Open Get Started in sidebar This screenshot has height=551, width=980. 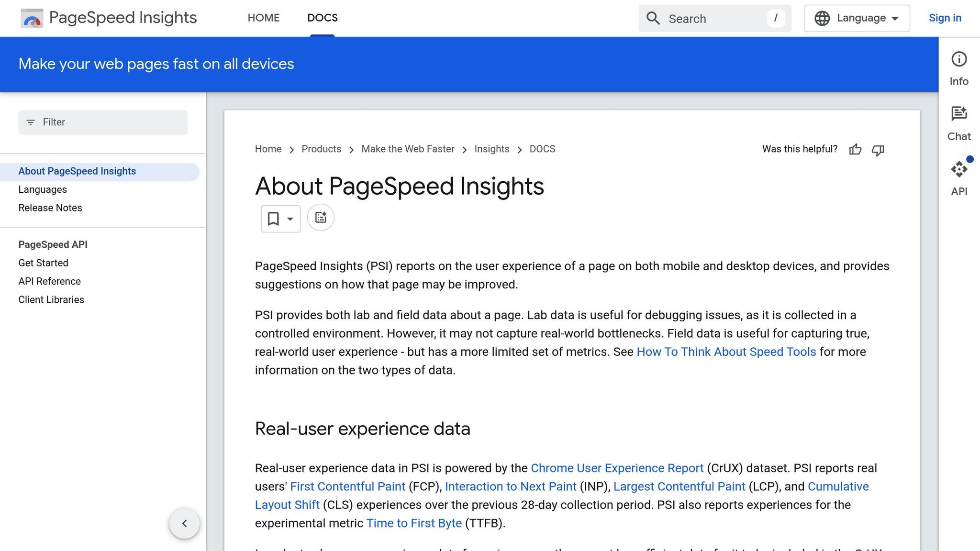(43, 263)
